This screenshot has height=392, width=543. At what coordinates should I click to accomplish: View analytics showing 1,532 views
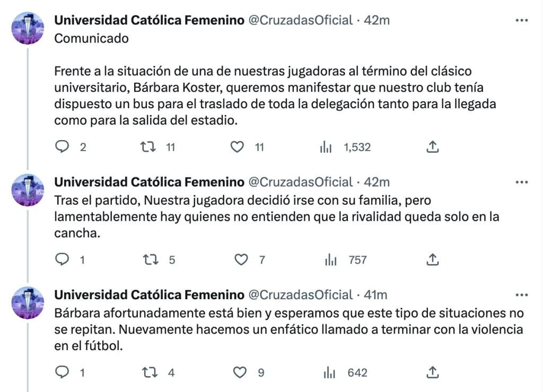[326, 147]
